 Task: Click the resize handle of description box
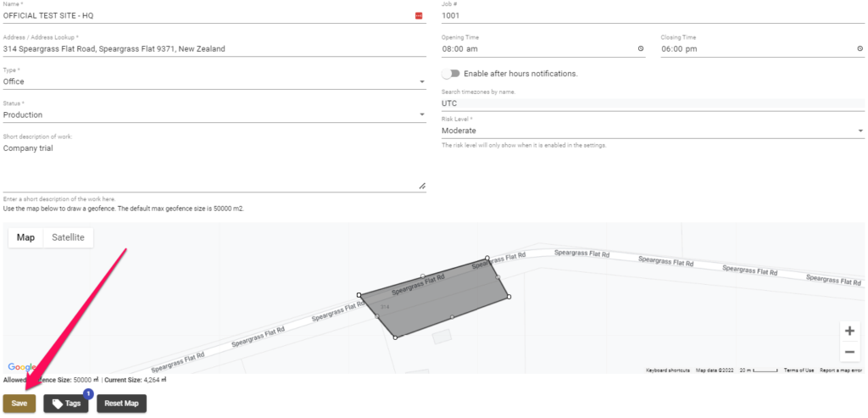pos(422,187)
